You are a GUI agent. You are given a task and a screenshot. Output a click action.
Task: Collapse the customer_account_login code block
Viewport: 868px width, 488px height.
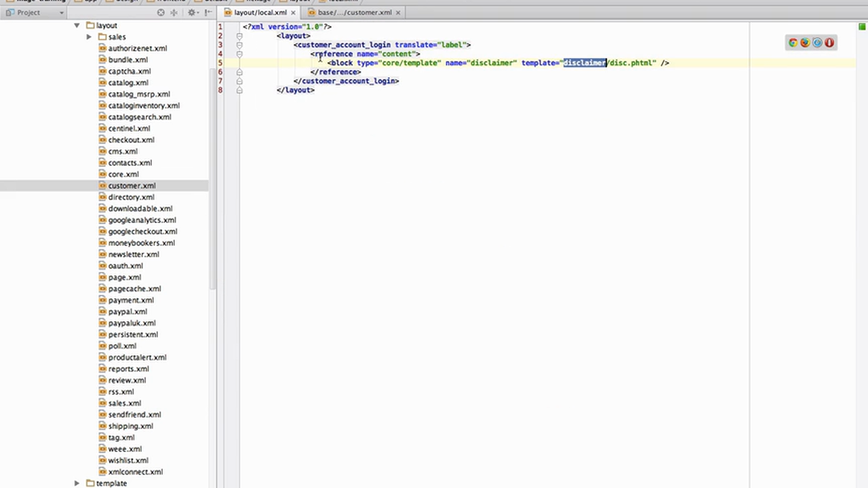[239, 44]
